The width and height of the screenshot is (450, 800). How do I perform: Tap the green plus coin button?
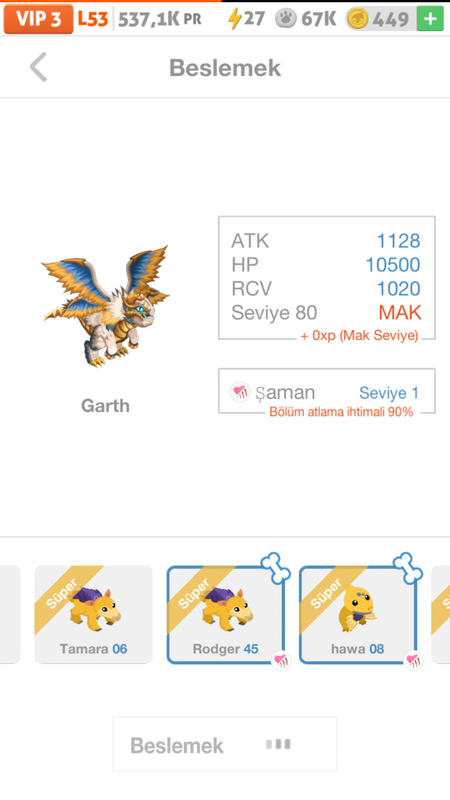[x=430, y=19]
